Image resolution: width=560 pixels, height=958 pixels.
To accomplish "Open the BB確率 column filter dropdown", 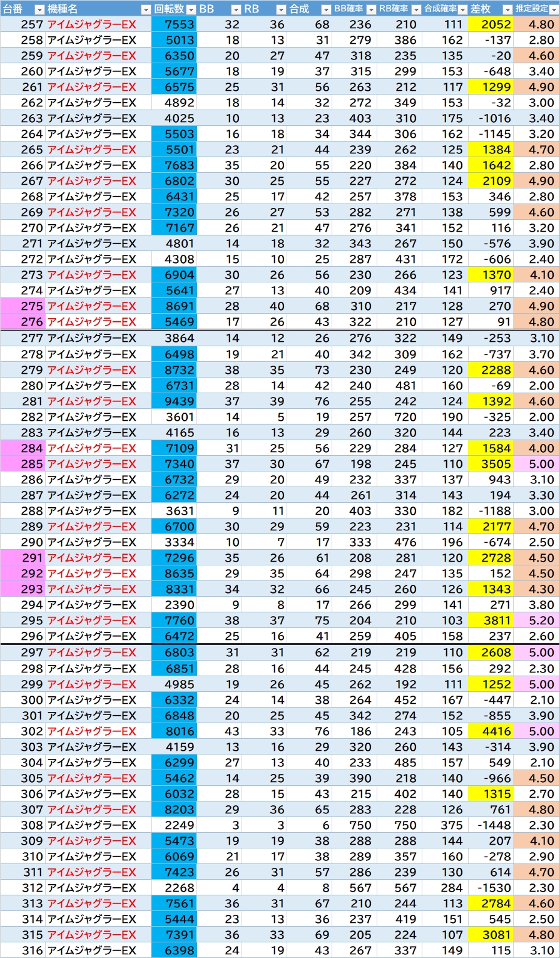I will (x=371, y=9).
